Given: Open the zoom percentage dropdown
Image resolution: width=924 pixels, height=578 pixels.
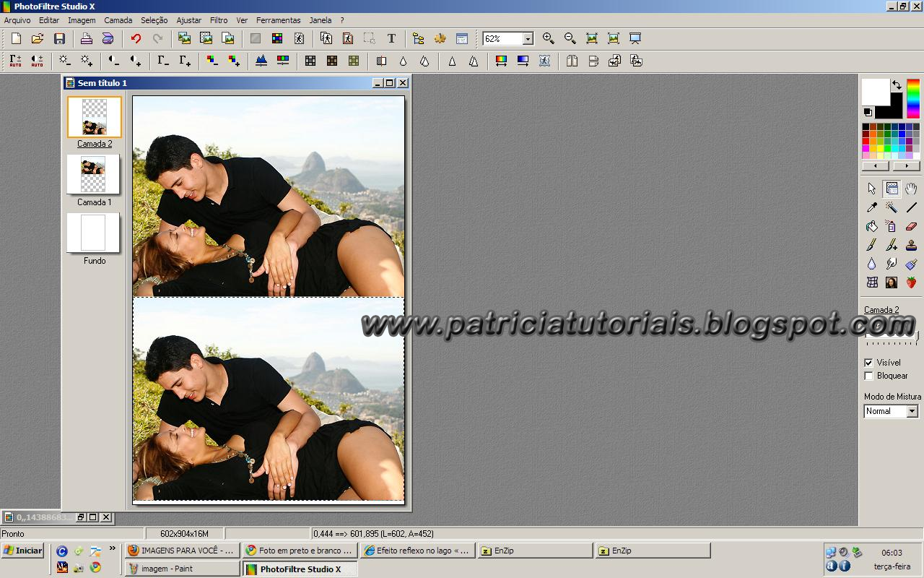Looking at the screenshot, I should coord(527,38).
